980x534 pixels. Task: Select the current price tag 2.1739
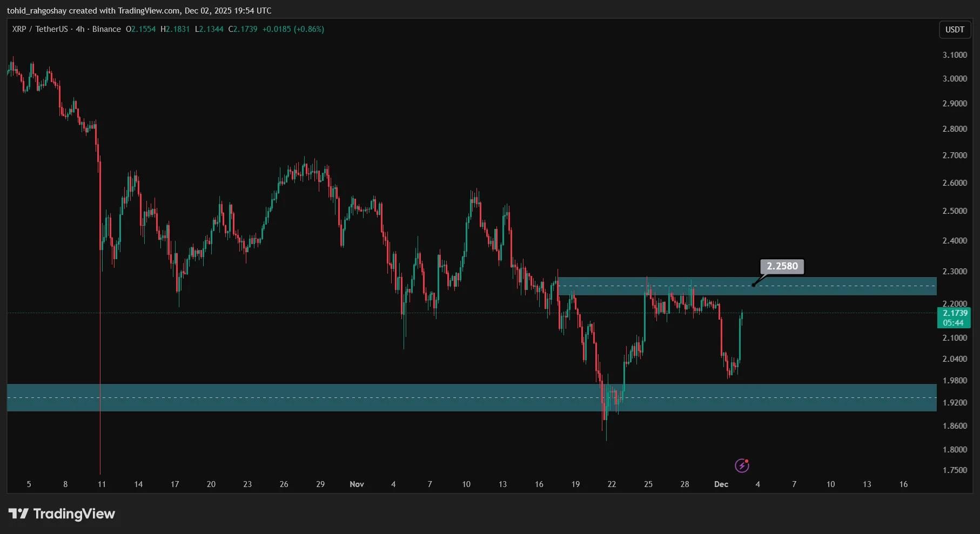tap(955, 313)
